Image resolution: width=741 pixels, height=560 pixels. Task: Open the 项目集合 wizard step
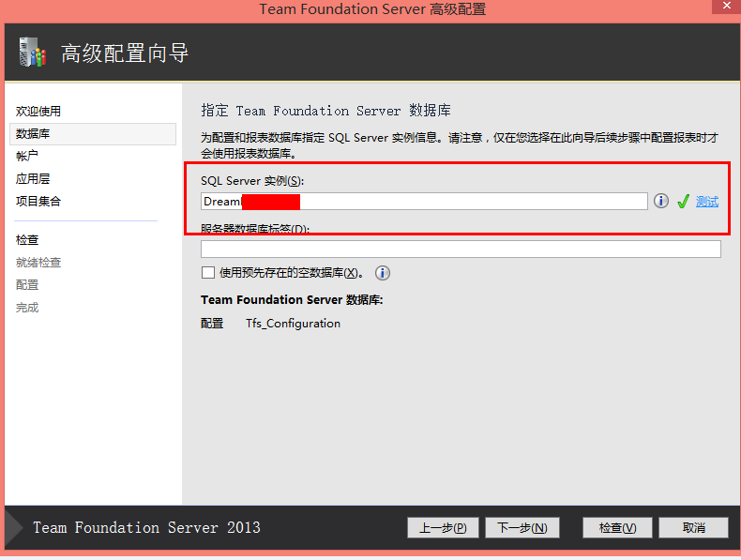click(38, 202)
